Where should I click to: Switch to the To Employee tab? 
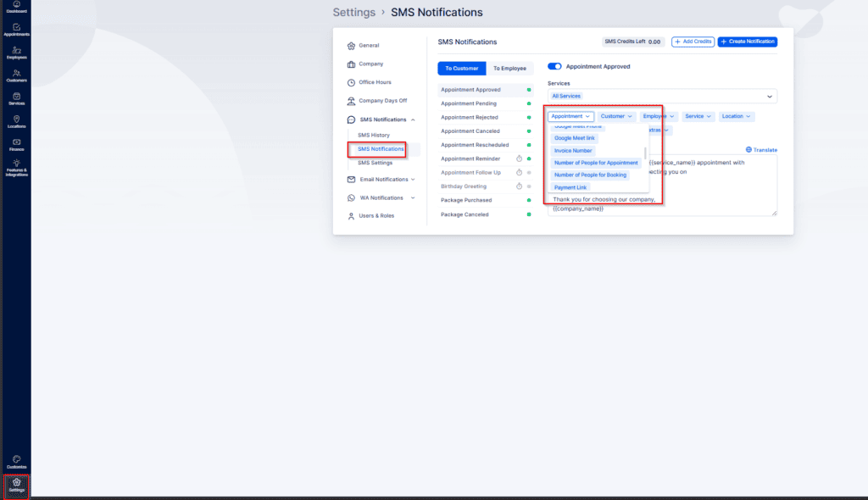[x=509, y=68]
